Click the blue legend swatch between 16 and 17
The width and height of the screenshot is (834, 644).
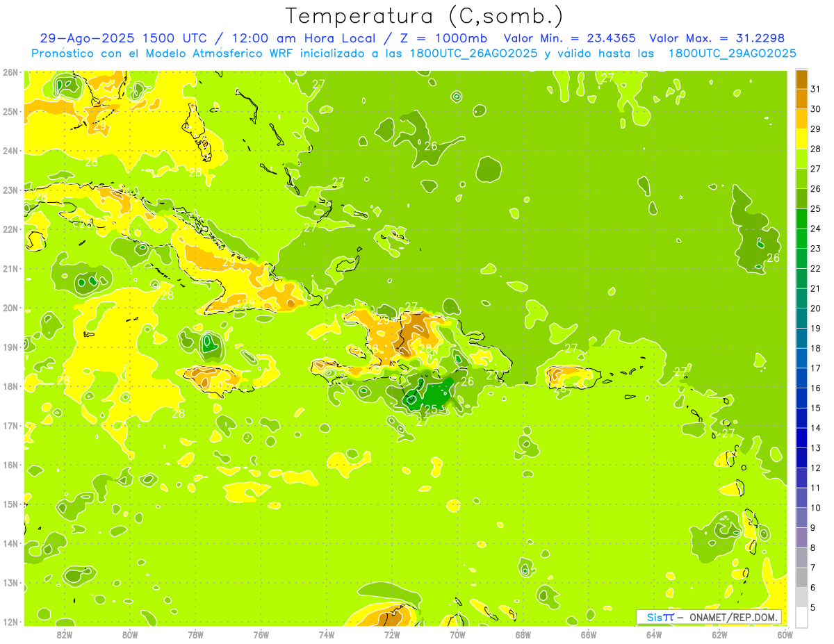point(801,378)
